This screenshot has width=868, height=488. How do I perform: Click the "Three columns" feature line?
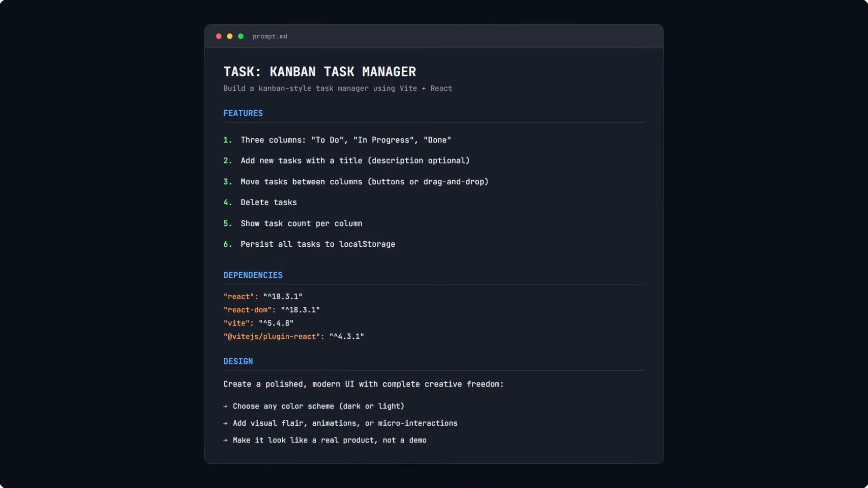346,140
